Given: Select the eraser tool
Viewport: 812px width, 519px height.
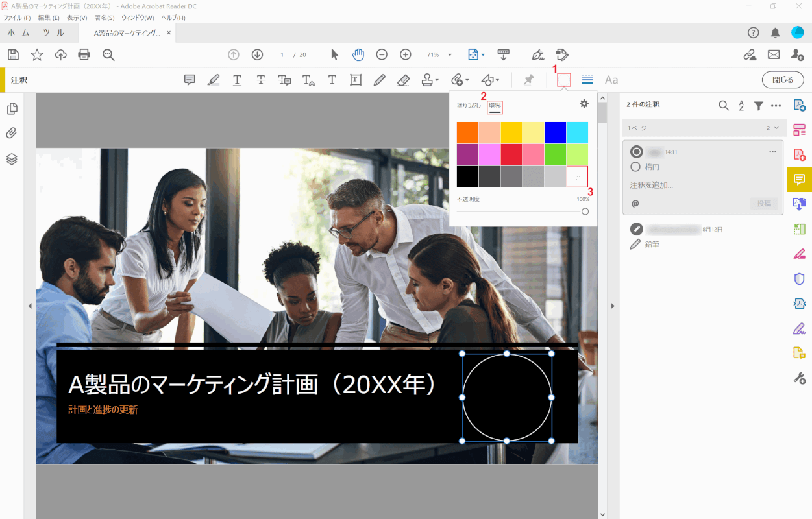Looking at the screenshot, I should tap(403, 80).
